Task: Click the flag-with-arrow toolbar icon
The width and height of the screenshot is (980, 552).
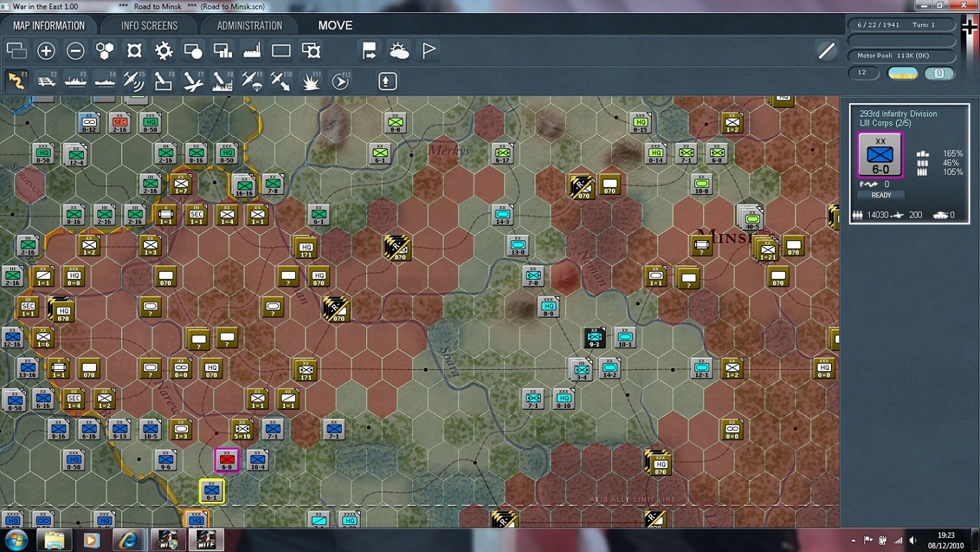Action: click(x=369, y=51)
